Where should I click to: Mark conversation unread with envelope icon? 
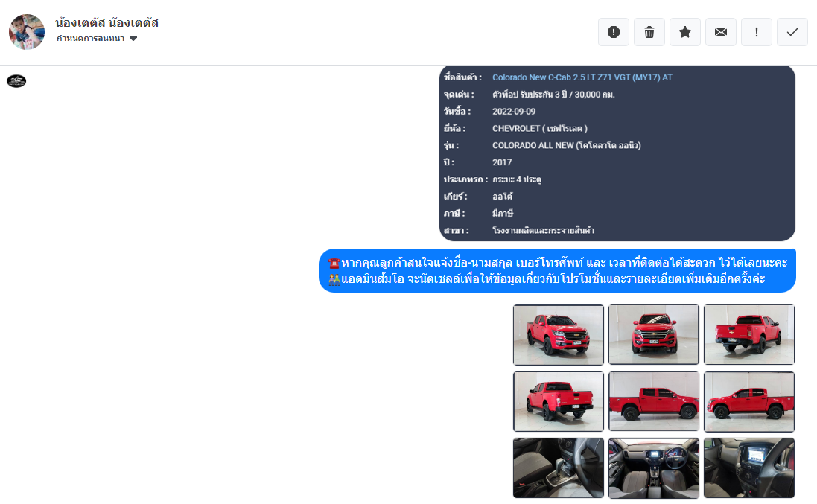[721, 32]
